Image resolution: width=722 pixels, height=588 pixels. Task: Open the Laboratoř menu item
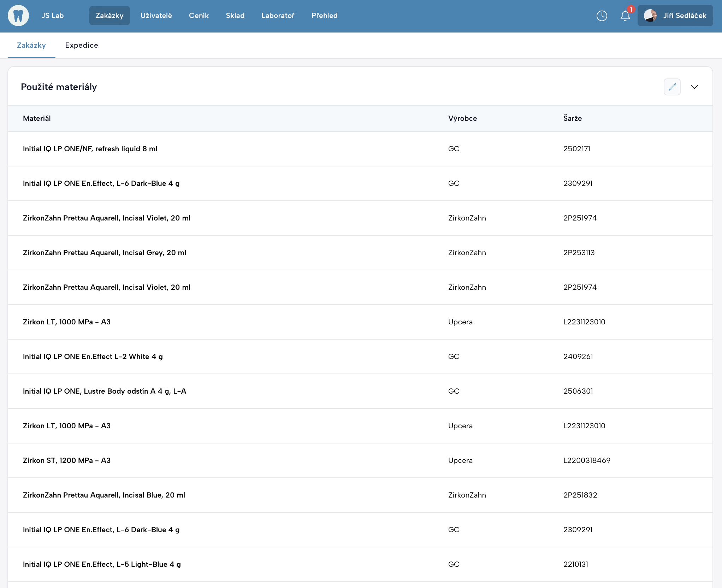click(x=278, y=16)
